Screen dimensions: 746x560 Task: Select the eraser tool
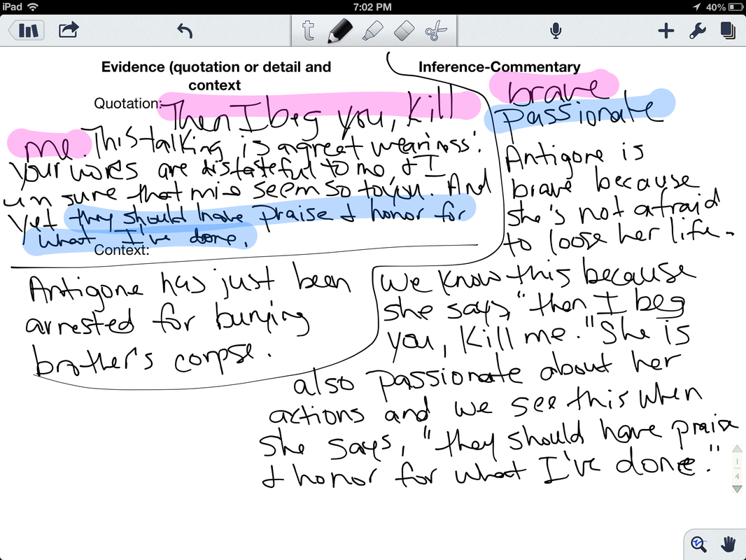pos(404,31)
